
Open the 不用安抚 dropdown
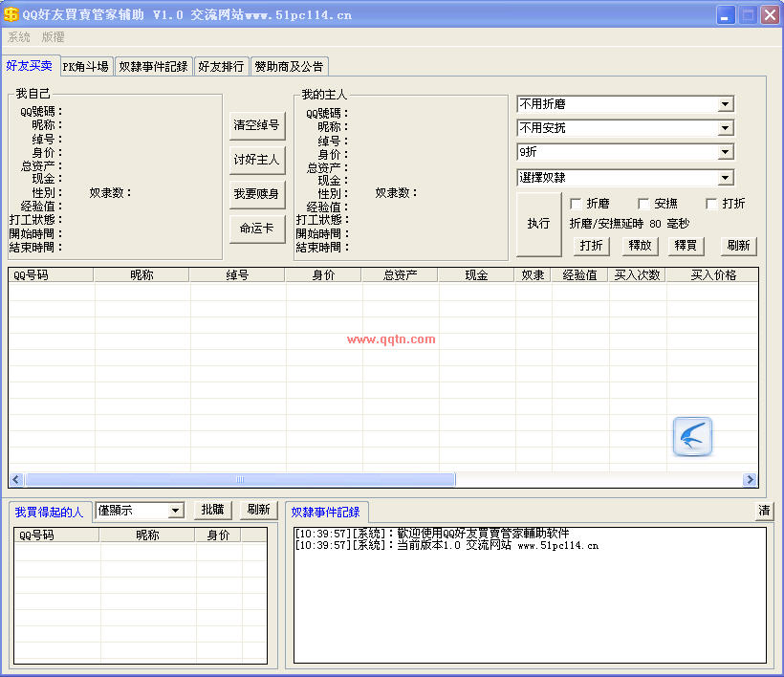(x=625, y=128)
